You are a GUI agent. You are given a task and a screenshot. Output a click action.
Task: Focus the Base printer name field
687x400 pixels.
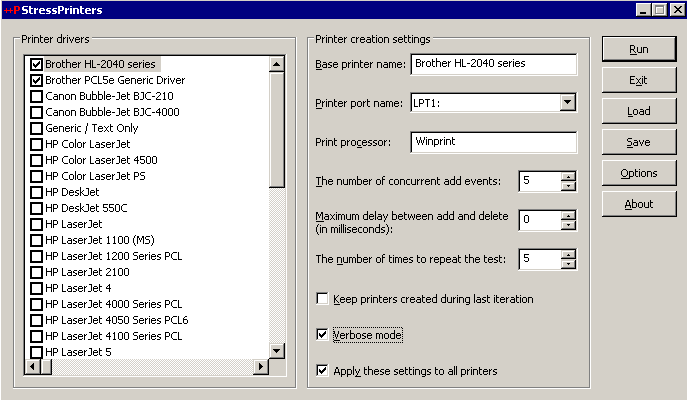click(x=494, y=64)
